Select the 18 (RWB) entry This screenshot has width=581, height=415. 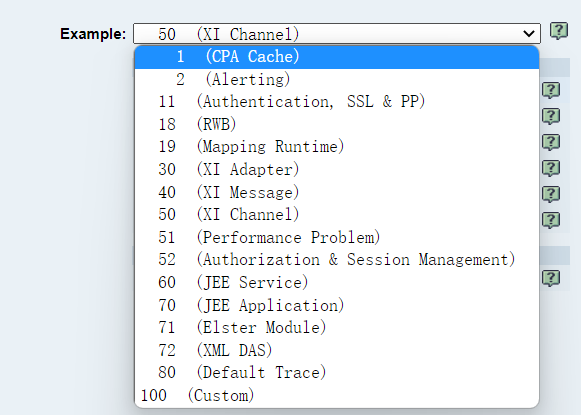click(337, 124)
